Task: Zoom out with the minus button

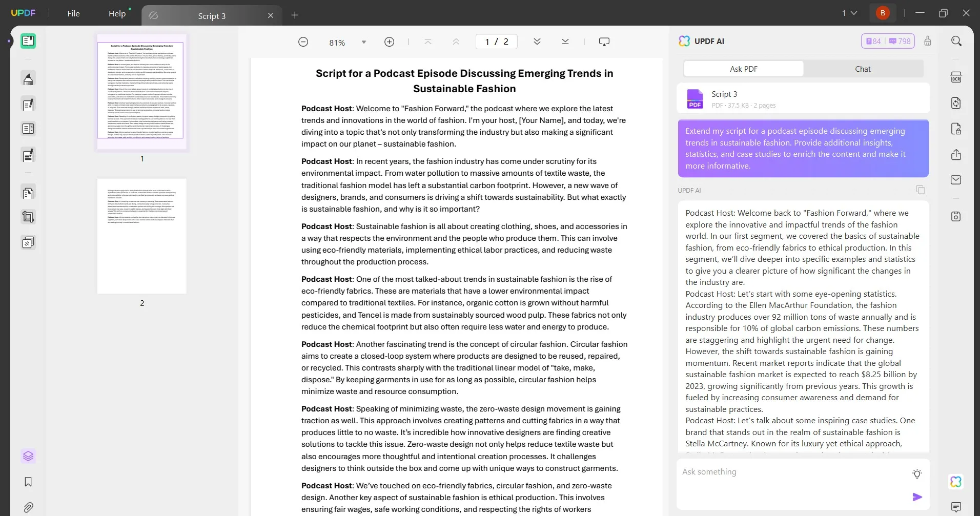Action: coord(303,42)
